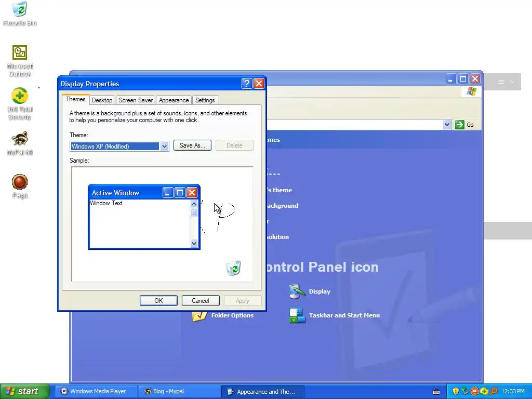
Task: Click the help question mark in Display Properties
Action: 247,84
